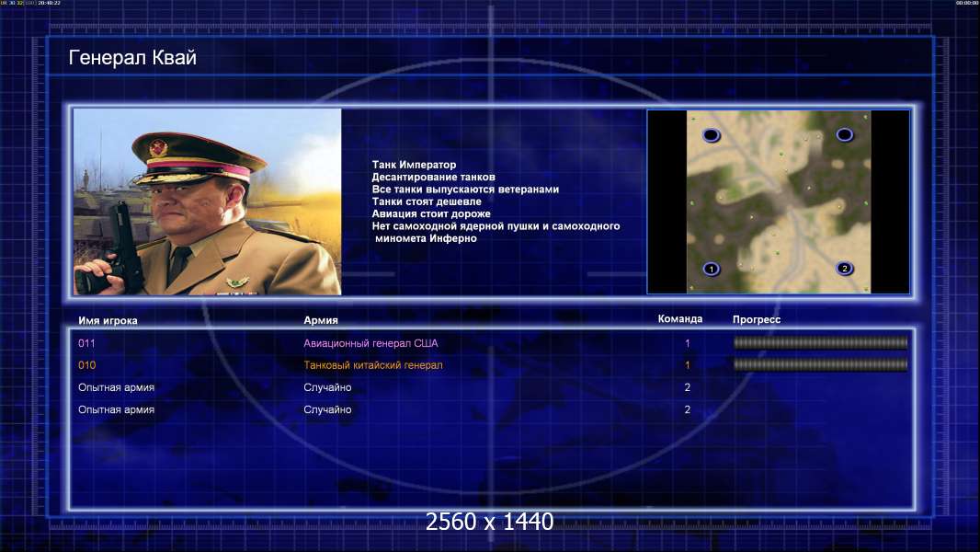
Task: Select player name '010'
Action: coord(86,365)
